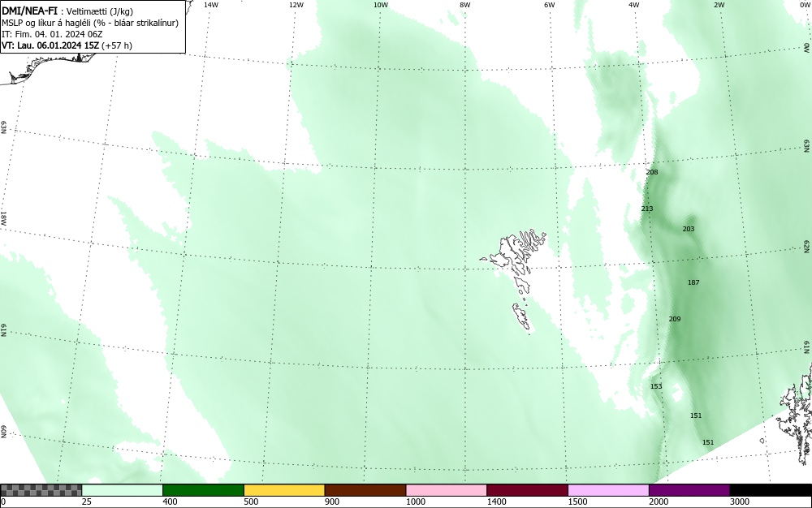Viewport: 812px width, 508px height.
Task: Click the legend value 900
Action: tap(332, 502)
